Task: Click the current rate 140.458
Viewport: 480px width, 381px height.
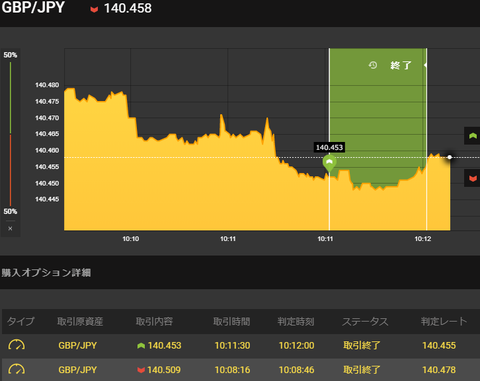Action: [128, 8]
